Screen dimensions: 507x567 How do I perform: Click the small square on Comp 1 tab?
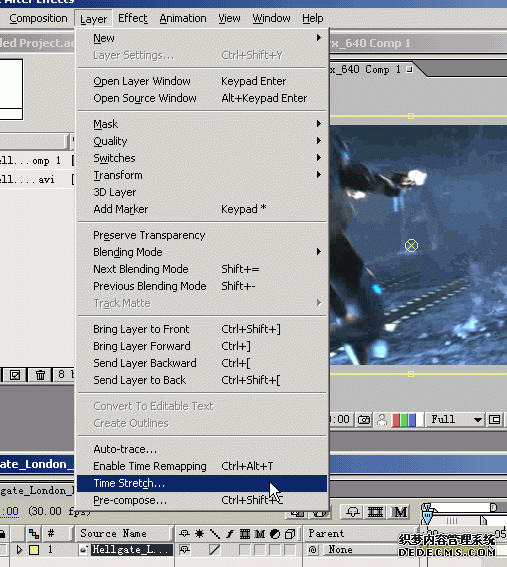click(x=409, y=69)
